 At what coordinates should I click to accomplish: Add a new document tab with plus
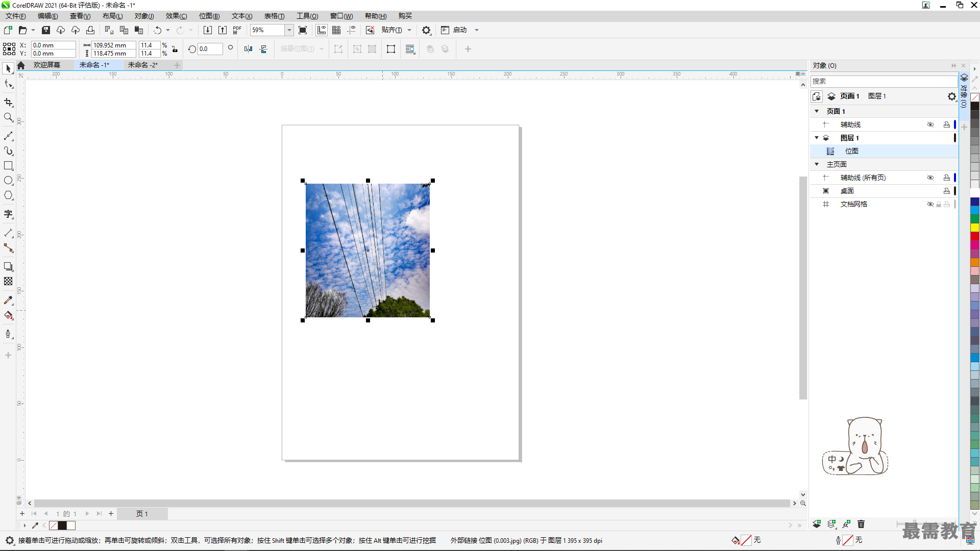click(x=177, y=65)
